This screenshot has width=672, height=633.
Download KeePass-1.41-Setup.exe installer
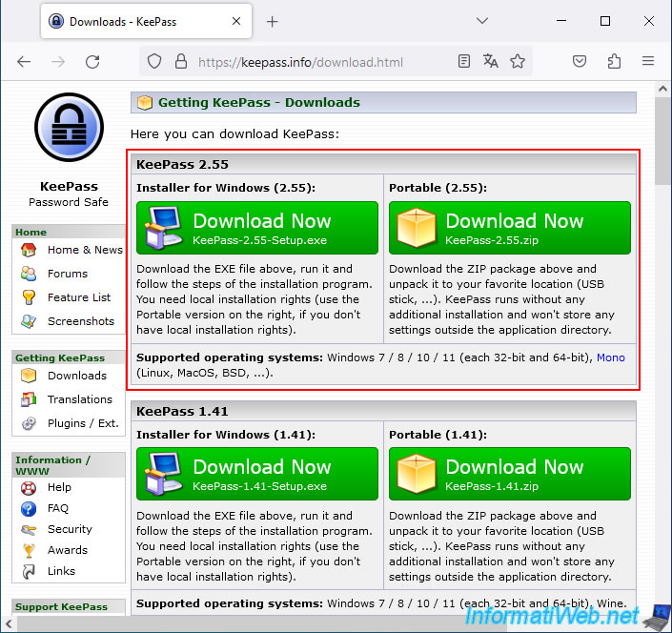tap(257, 474)
